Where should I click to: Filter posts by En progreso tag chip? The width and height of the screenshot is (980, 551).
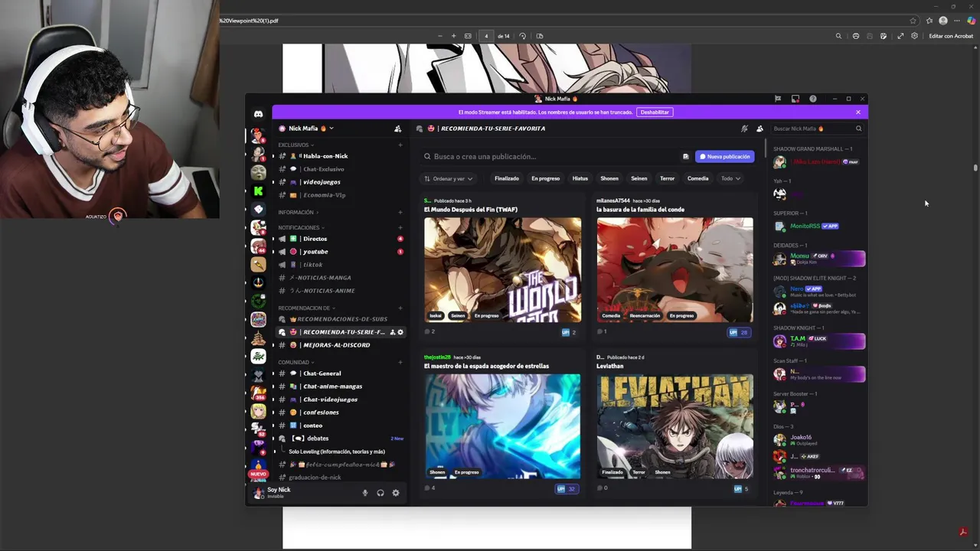[546, 178]
